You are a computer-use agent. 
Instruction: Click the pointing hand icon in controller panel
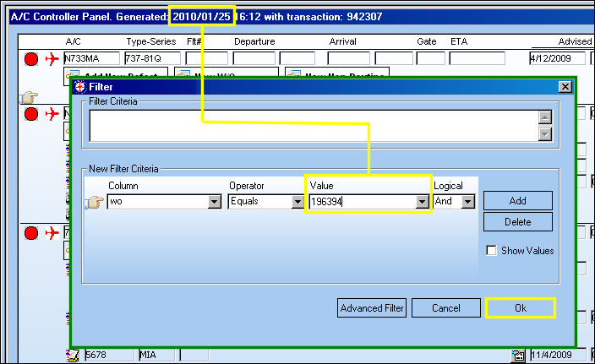point(30,97)
